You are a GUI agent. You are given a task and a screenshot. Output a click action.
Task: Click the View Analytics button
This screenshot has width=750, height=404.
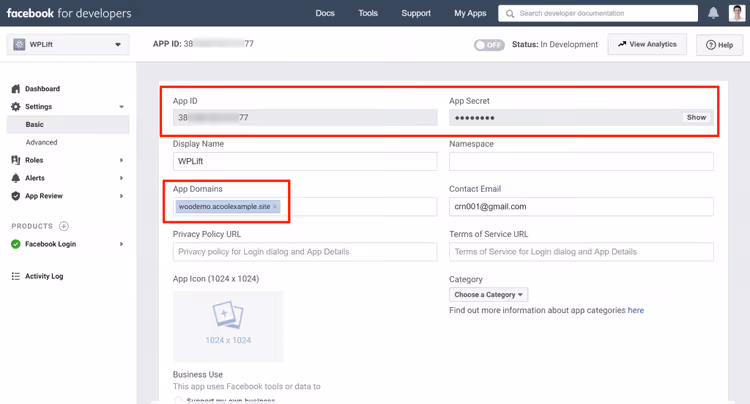click(647, 44)
